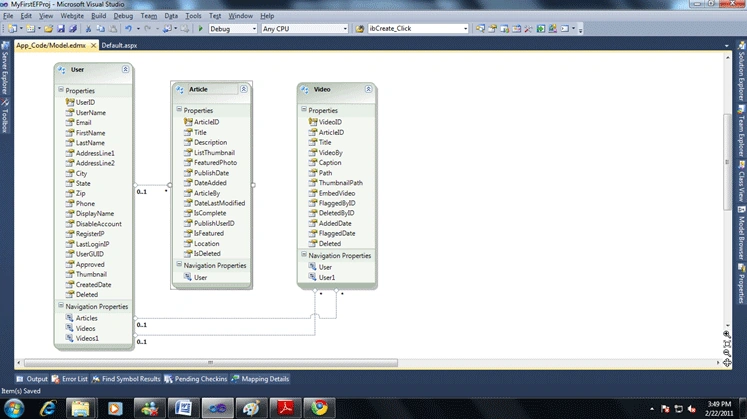The width and height of the screenshot is (747, 419).
Task: Click the Save All toolbar icon
Action: [x=72, y=29]
